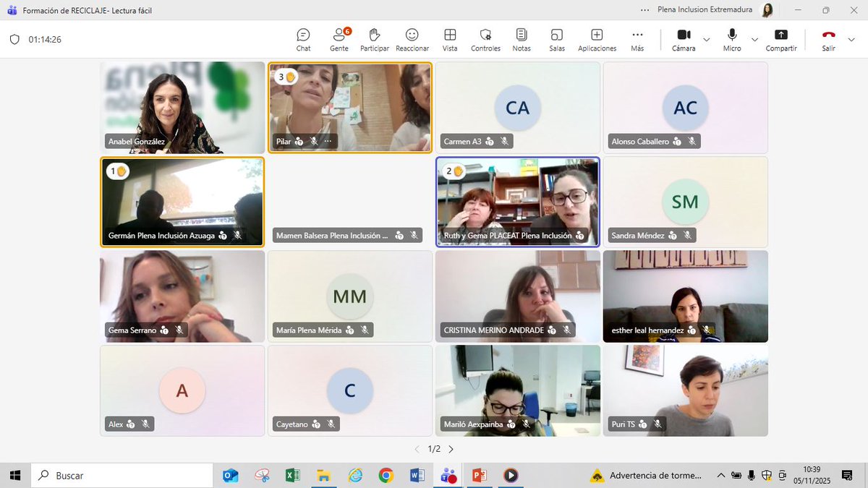
Task: Select Carmen A3 participant tile
Action: 518,108
